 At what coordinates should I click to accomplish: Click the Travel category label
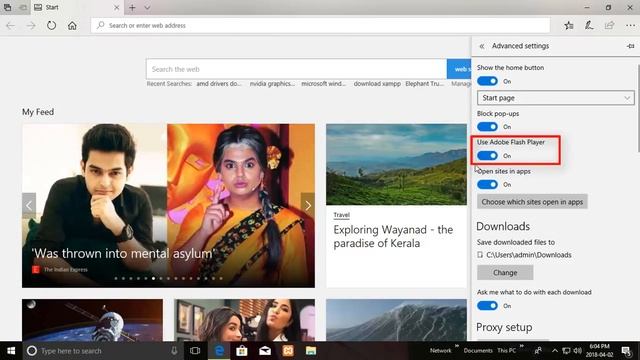(x=341, y=215)
